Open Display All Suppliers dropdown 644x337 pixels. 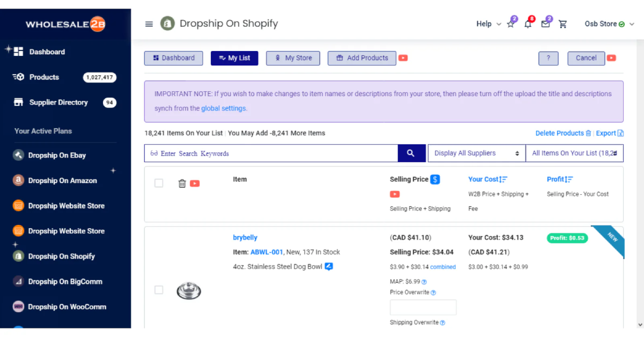pyautogui.click(x=477, y=153)
